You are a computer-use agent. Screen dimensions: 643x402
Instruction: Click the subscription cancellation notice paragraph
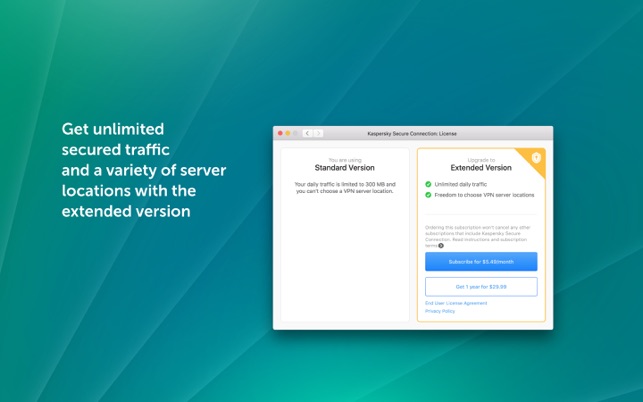(x=478, y=236)
